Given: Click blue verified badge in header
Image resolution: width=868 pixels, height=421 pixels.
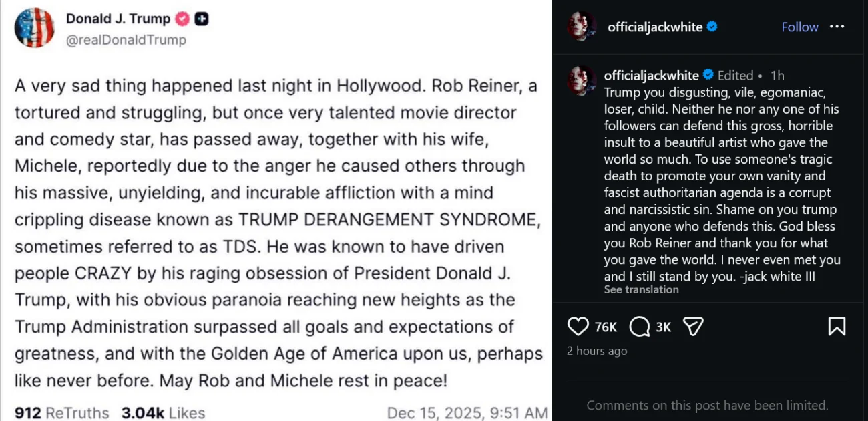Looking at the screenshot, I should (x=712, y=27).
